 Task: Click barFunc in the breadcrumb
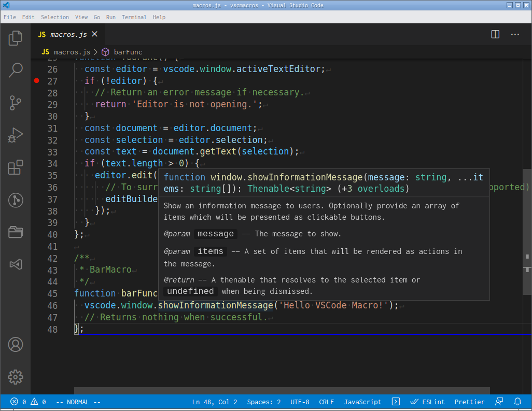pyautogui.click(x=128, y=52)
